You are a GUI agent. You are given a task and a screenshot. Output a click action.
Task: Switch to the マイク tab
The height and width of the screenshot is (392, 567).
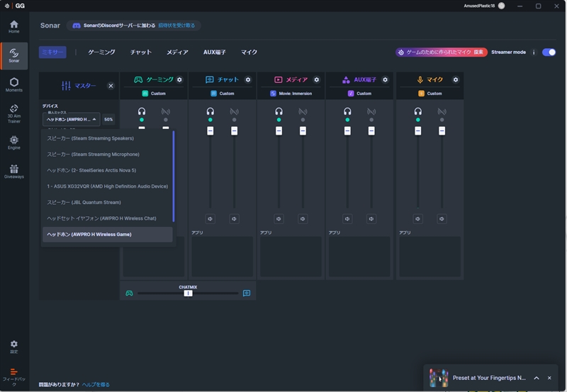[x=249, y=52]
